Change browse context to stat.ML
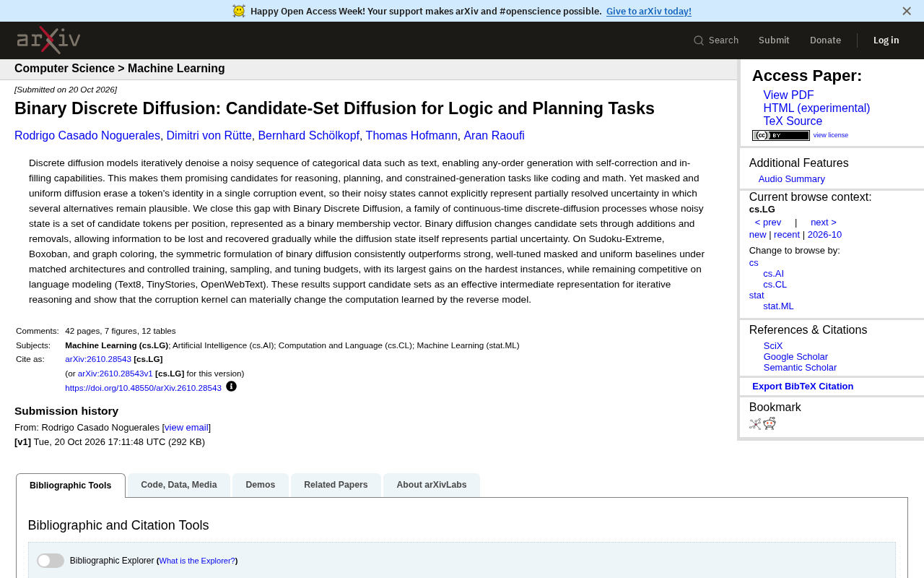The image size is (924, 578). tap(778, 306)
